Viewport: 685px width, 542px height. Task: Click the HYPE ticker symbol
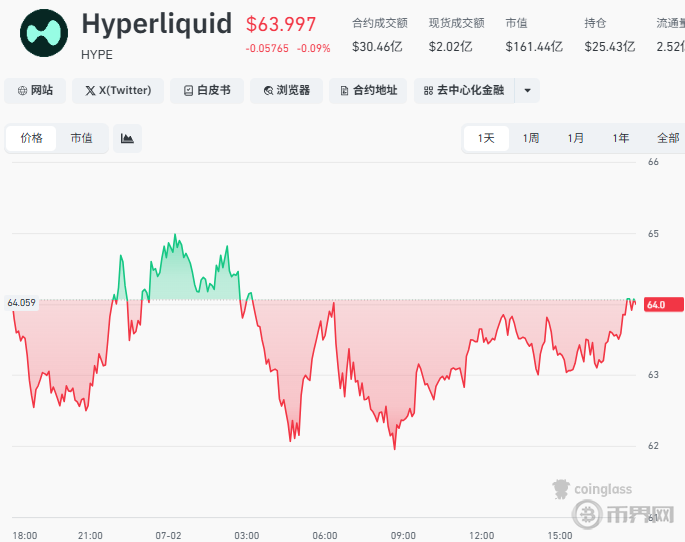pyautogui.click(x=97, y=55)
